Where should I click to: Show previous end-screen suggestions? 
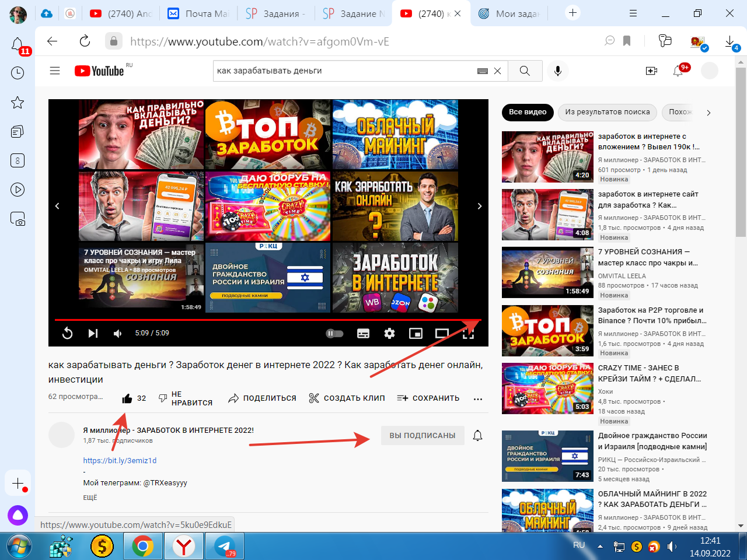click(x=57, y=206)
